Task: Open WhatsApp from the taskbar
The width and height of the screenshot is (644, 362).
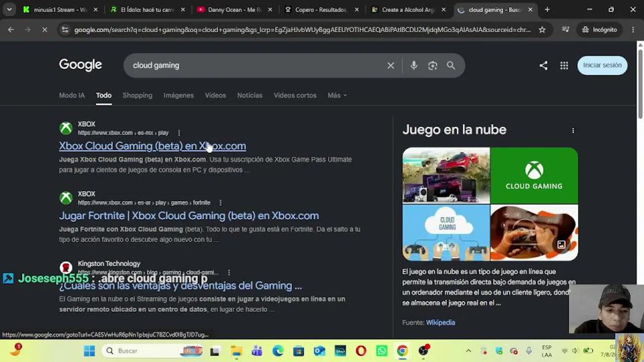Action: pyautogui.click(x=381, y=351)
